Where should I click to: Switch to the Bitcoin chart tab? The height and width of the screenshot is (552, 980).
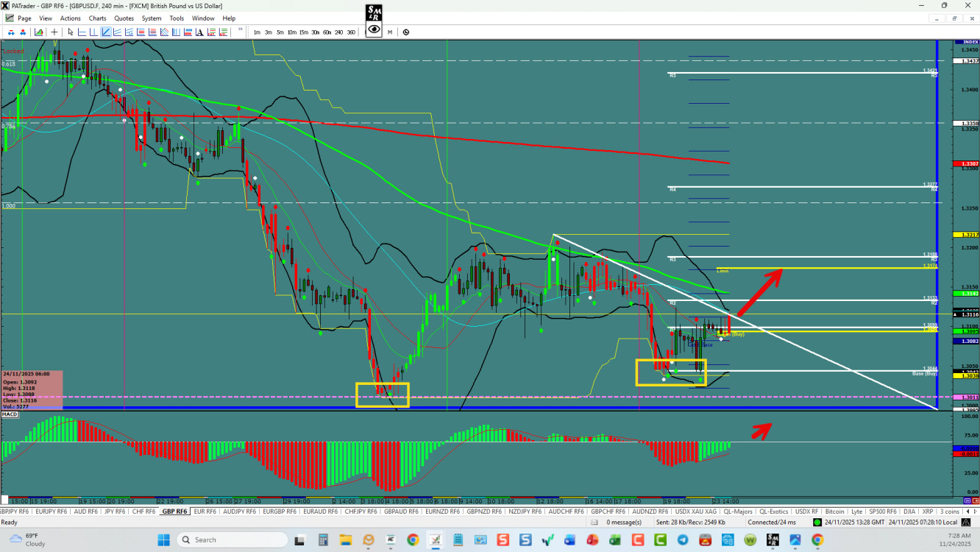point(834,512)
